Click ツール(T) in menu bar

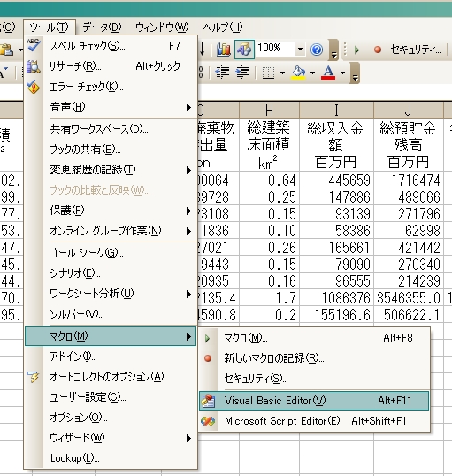click(49, 27)
